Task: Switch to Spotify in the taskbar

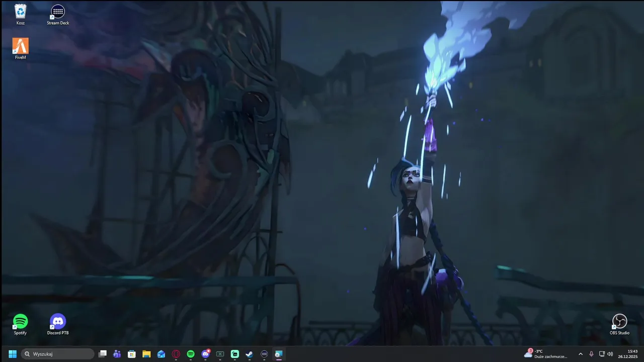Action: [x=191, y=354]
